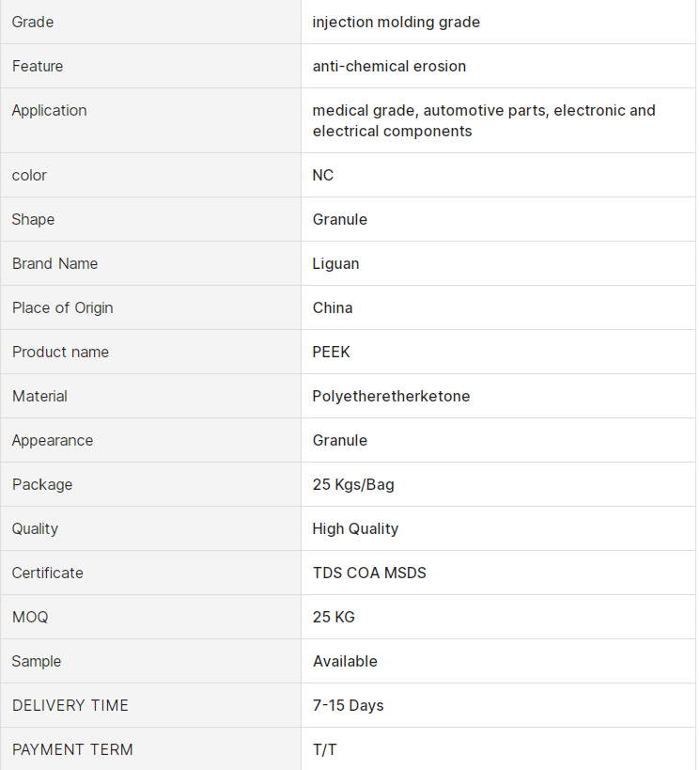Click the 'TDS COA MSDS' certificate value

(369, 573)
